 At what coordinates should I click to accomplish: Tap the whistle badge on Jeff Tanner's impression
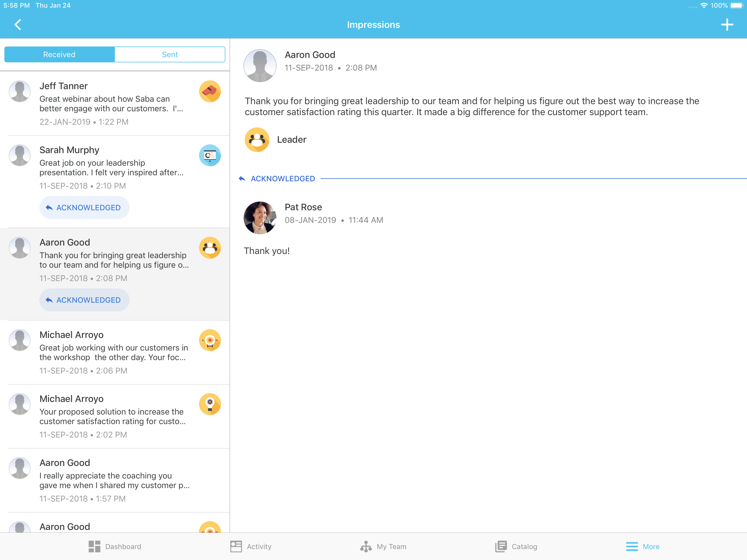210,92
